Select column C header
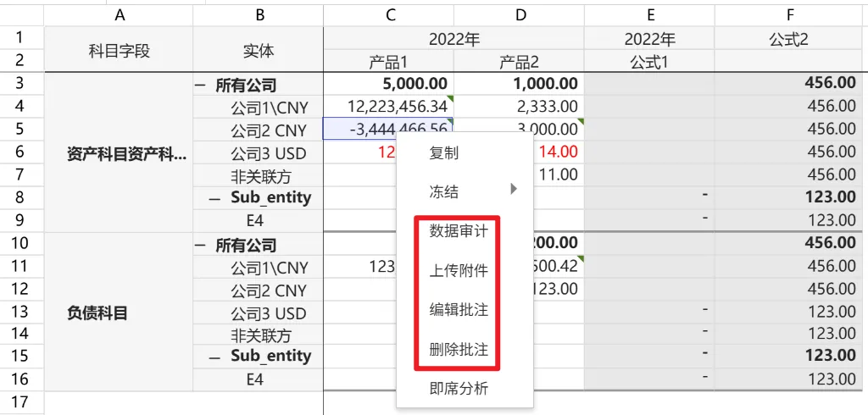Viewport: 868px width, 415px height. (x=389, y=14)
